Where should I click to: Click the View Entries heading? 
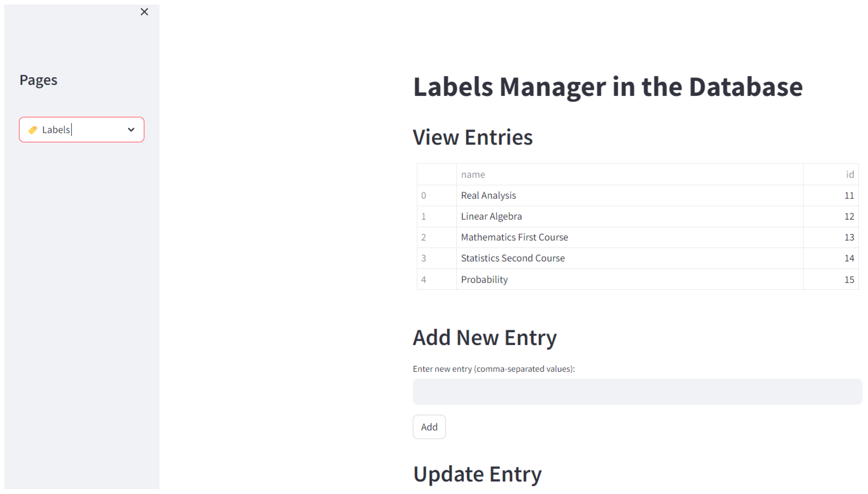(x=472, y=137)
